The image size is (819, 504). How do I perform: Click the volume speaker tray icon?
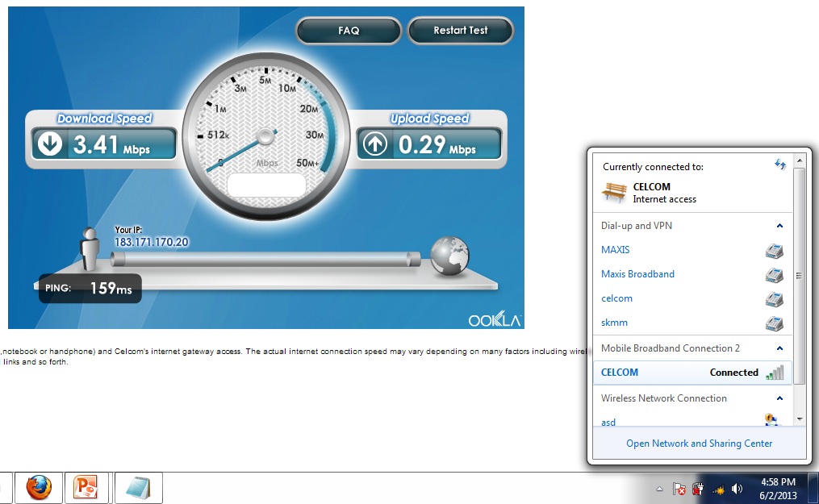(x=737, y=489)
